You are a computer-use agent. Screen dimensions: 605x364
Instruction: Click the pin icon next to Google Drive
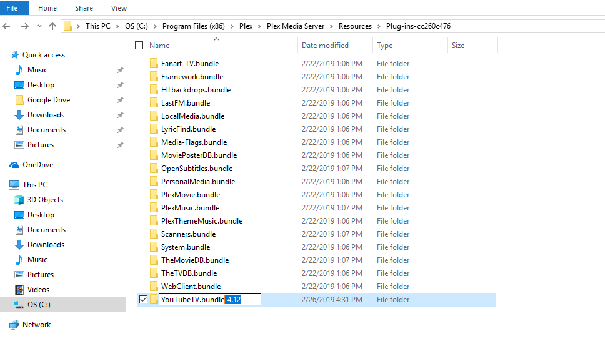(x=121, y=100)
